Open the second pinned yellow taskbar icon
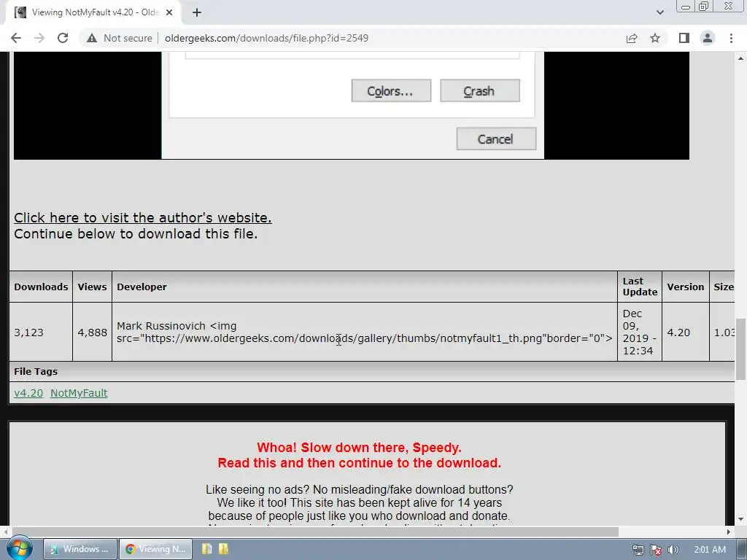Viewport: 747px width, 560px height. pos(223,549)
